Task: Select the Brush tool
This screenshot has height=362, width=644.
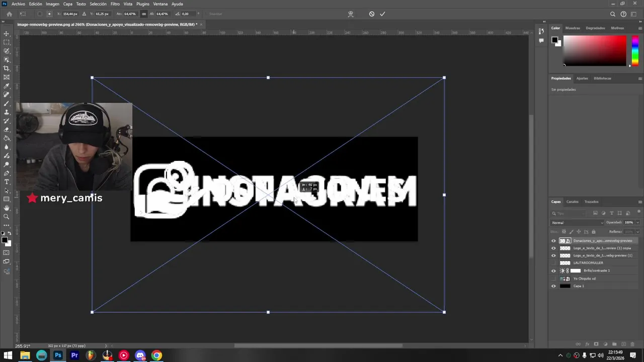Action: pos(7,103)
